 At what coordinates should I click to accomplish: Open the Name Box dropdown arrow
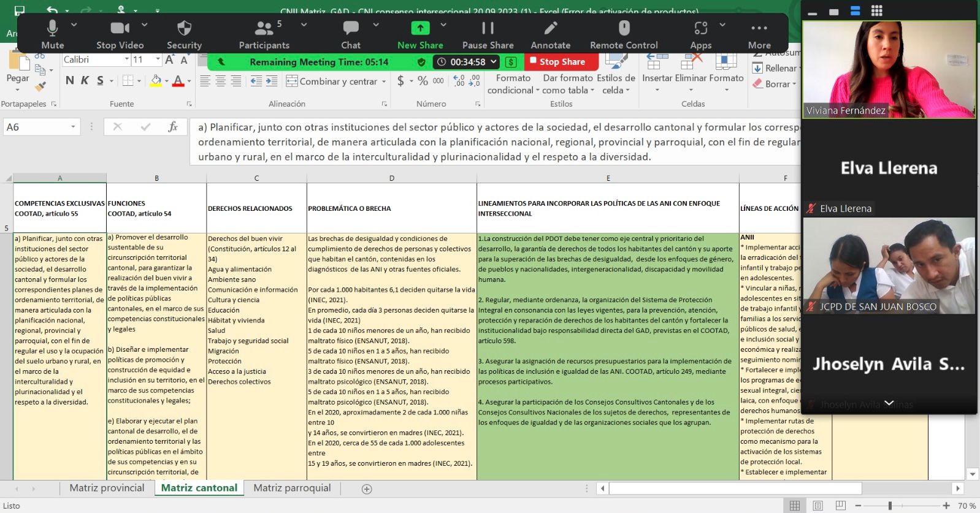(x=73, y=127)
